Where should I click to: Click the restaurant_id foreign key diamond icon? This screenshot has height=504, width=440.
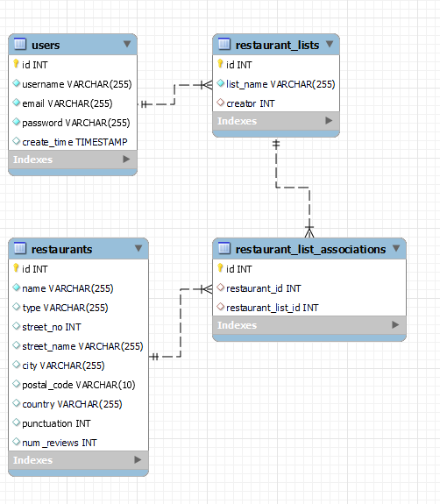(220, 287)
